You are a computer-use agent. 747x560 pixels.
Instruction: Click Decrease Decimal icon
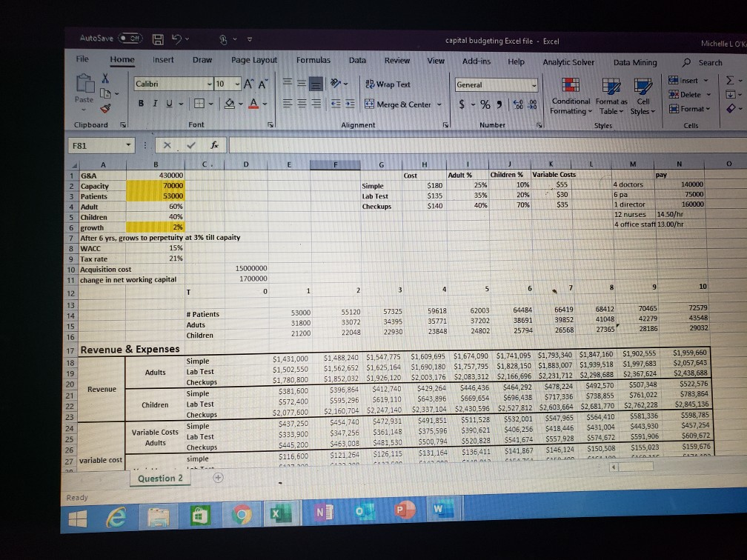532,104
